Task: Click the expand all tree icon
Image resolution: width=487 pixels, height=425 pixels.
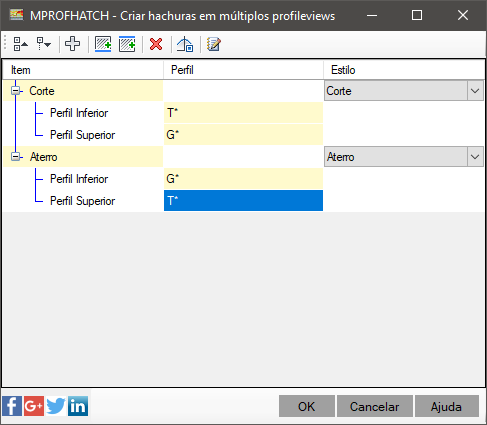Action: pos(44,44)
